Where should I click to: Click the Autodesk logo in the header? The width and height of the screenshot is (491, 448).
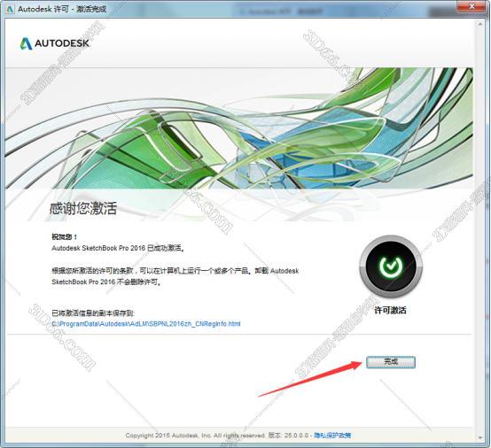pyautogui.click(x=55, y=43)
